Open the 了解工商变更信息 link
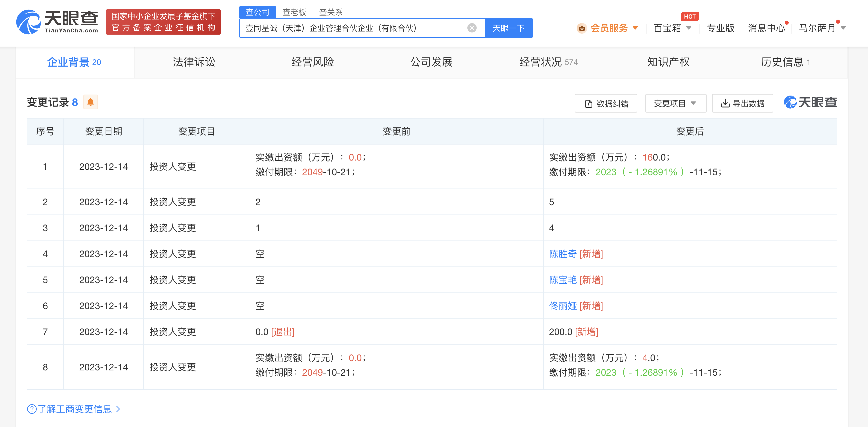This screenshot has width=868, height=427. click(x=74, y=409)
